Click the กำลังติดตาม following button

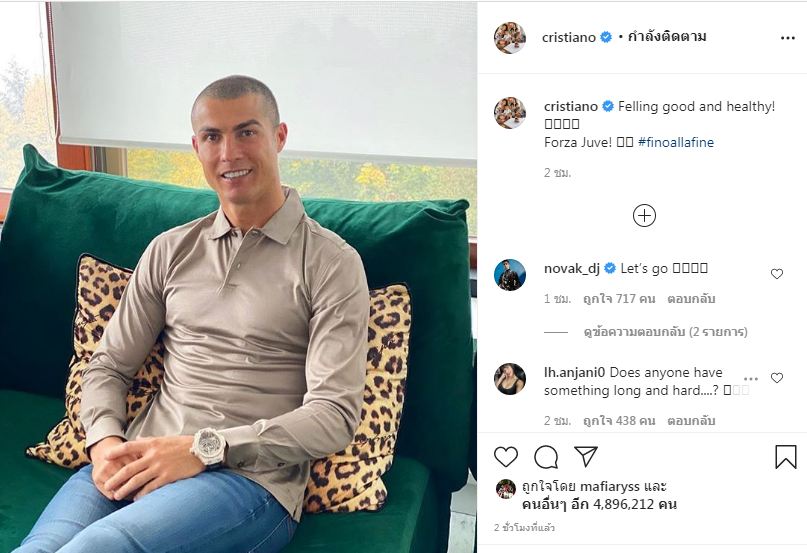tap(667, 37)
